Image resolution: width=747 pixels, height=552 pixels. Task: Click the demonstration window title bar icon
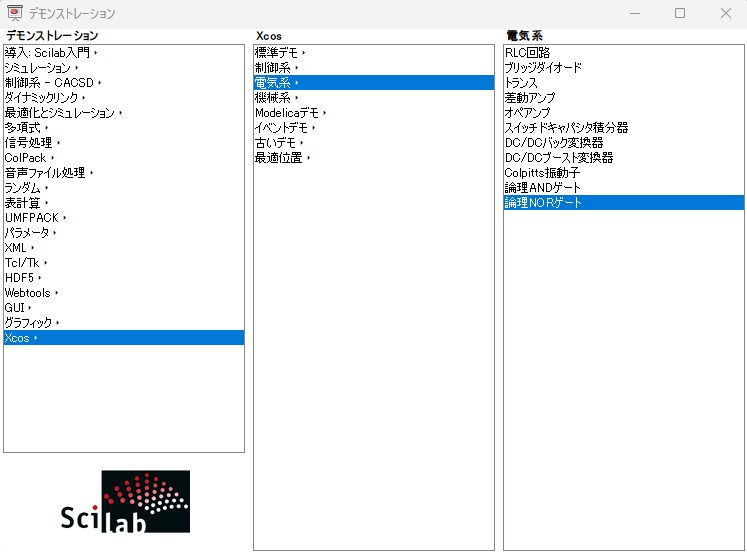tap(15, 13)
